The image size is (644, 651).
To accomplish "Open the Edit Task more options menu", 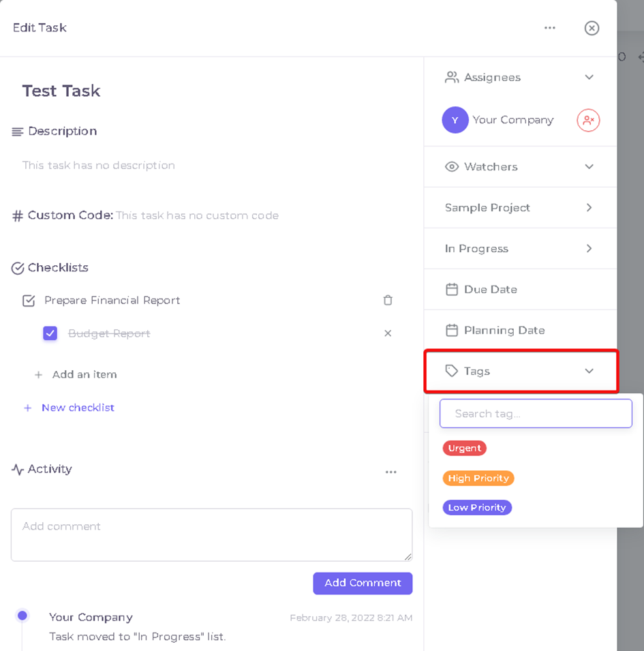I will coord(550,28).
